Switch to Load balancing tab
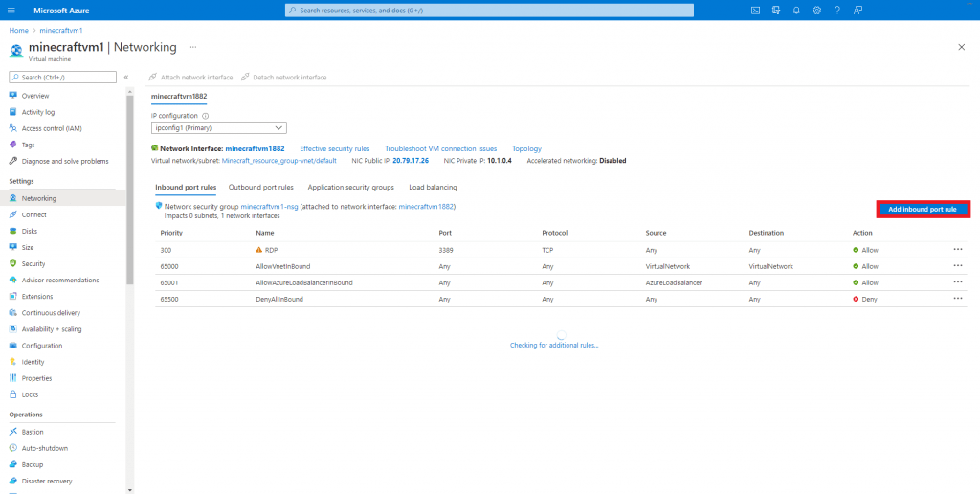The width and height of the screenshot is (980, 494). point(433,187)
